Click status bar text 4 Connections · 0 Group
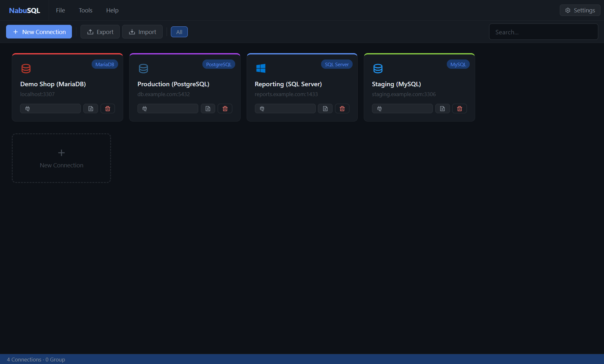The image size is (604, 364). tap(36, 360)
